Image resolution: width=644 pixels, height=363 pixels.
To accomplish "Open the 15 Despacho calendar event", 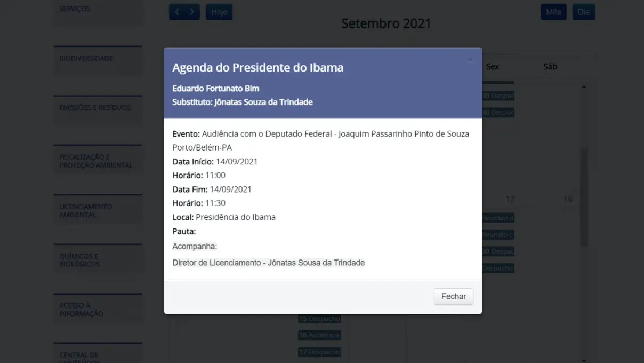I will pos(319,319).
